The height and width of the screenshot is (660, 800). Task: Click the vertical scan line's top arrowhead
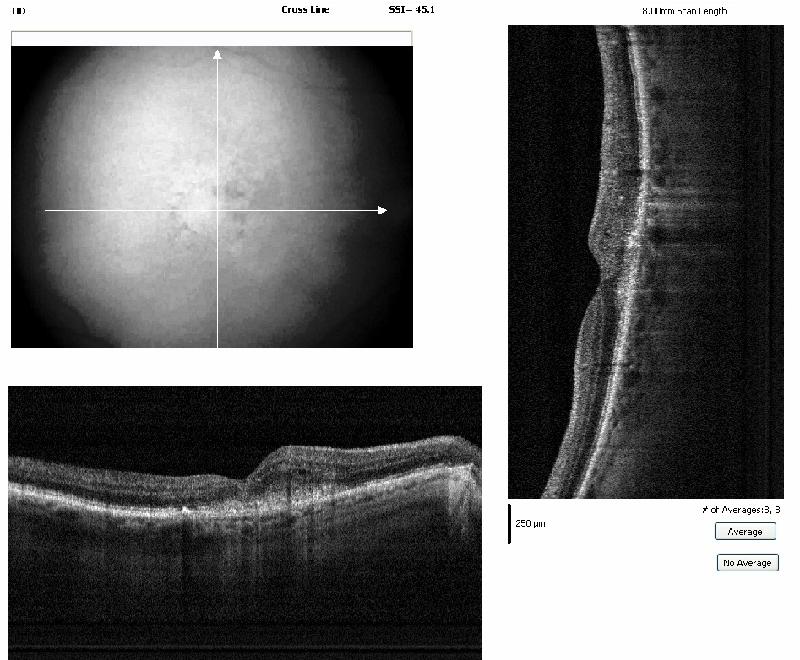click(x=217, y=54)
